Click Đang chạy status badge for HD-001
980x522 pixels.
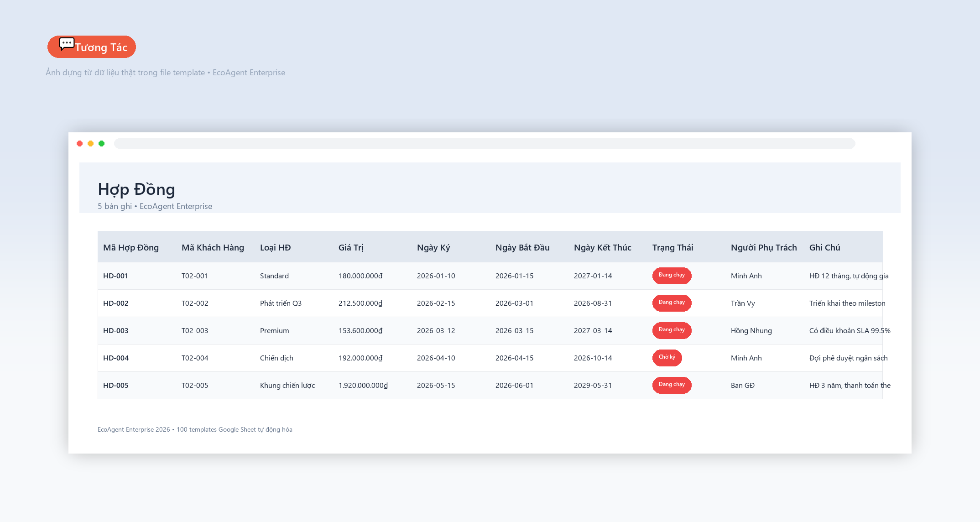pos(672,276)
